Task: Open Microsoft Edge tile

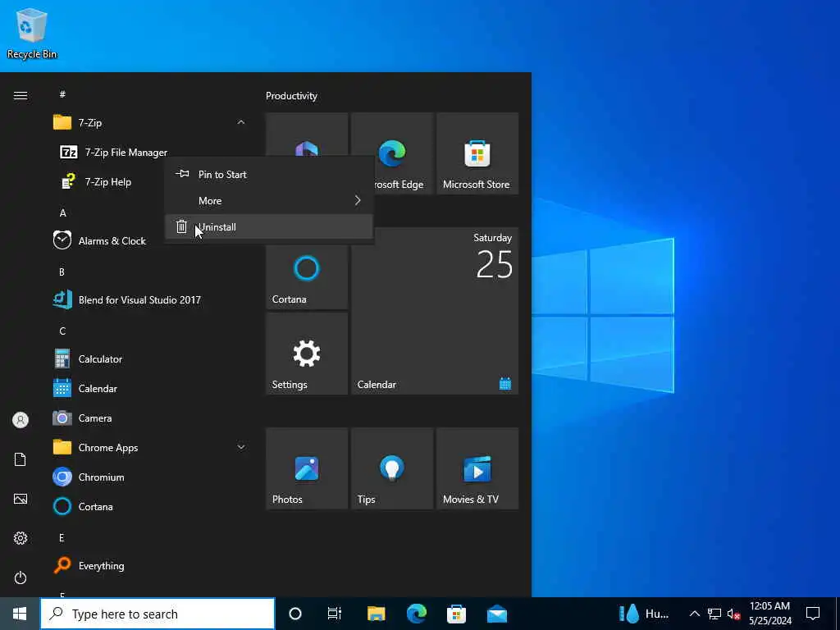Action: pos(392,153)
